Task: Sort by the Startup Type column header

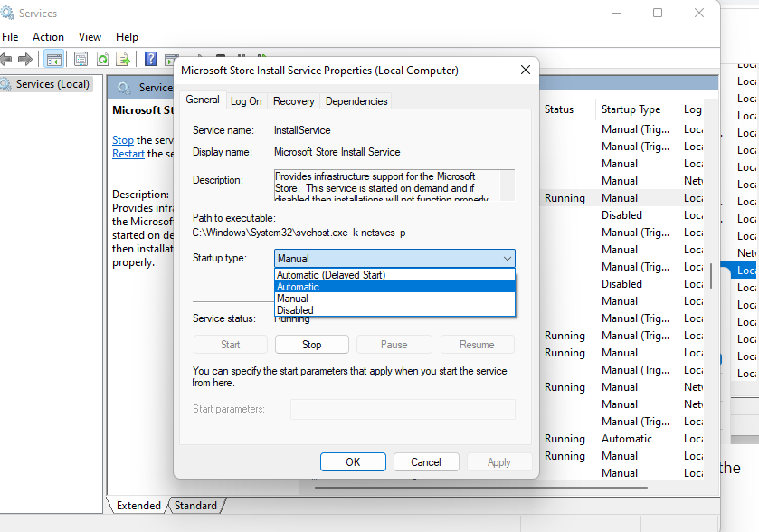Action: pyautogui.click(x=631, y=109)
